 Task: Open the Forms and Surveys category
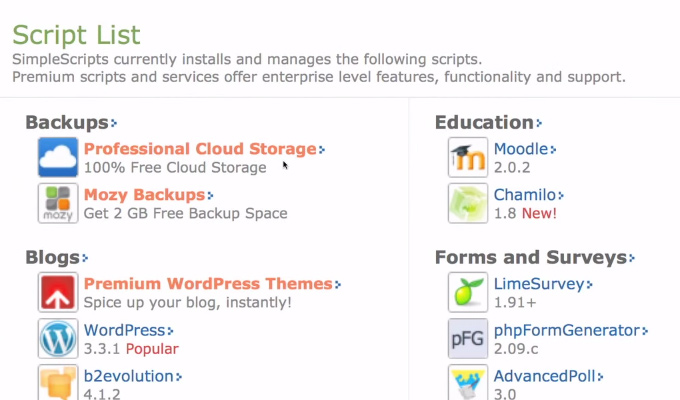535,257
